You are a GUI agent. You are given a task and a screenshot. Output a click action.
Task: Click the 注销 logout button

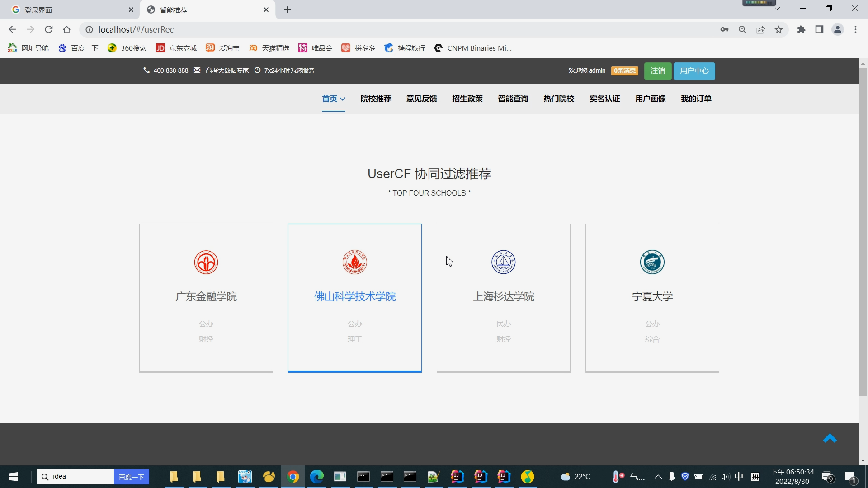pos(657,70)
